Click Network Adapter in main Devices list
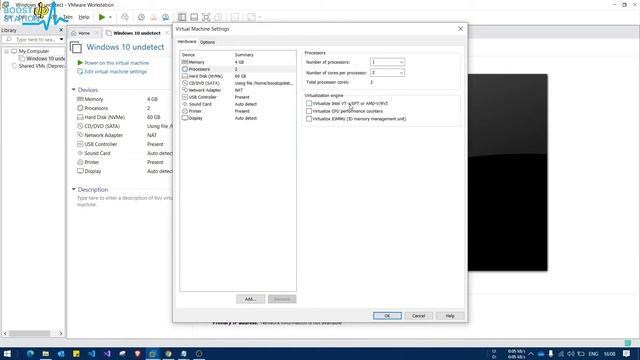 pyautogui.click(x=103, y=135)
